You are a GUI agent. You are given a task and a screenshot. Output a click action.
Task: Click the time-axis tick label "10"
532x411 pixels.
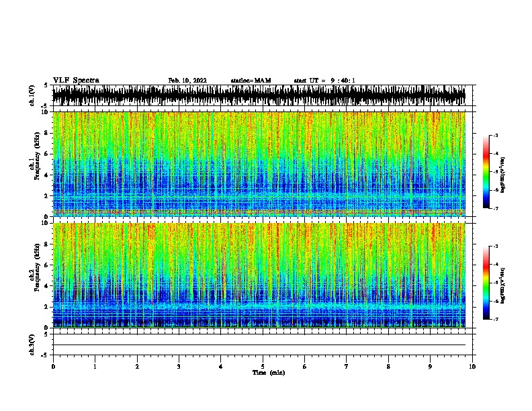[472, 366]
